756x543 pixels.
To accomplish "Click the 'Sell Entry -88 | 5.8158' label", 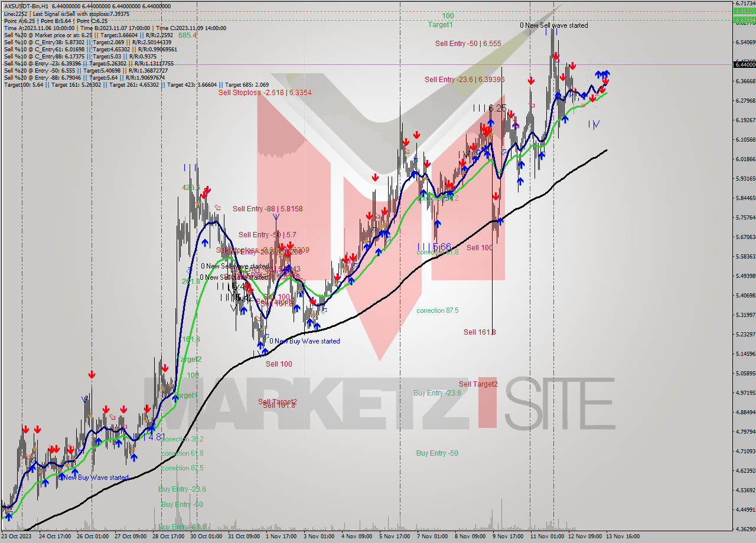I will 268,209.
